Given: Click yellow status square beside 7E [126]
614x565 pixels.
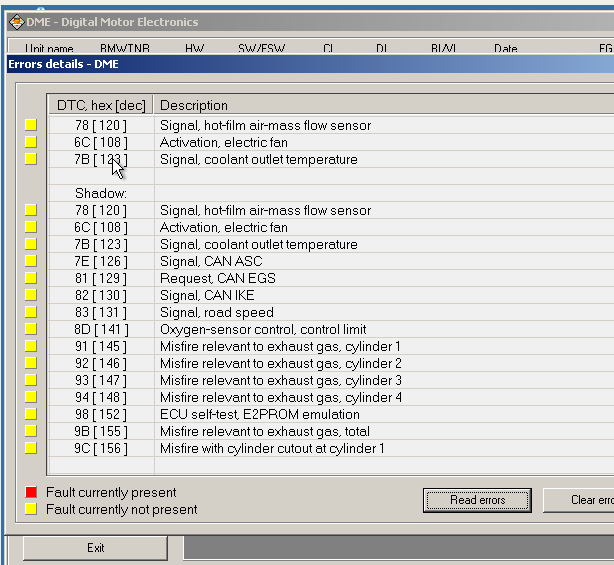Looking at the screenshot, I should point(31,261).
